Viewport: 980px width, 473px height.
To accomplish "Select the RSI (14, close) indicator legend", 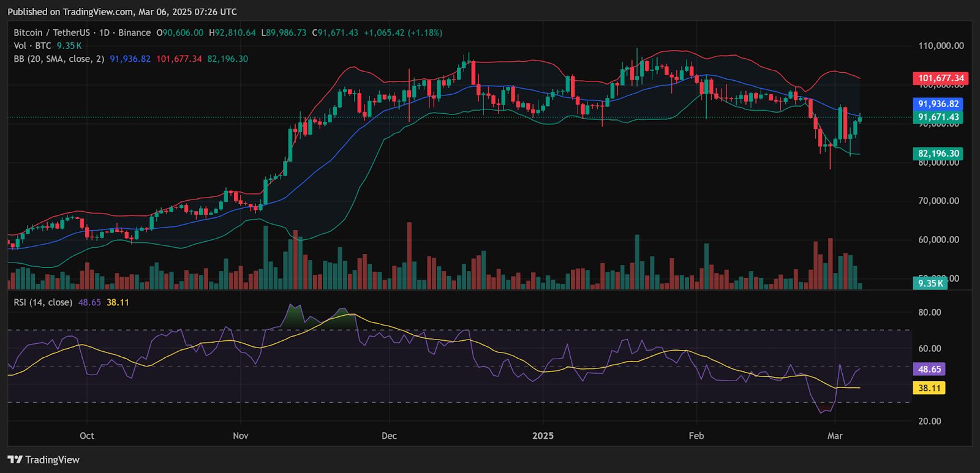I will coord(43,302).
